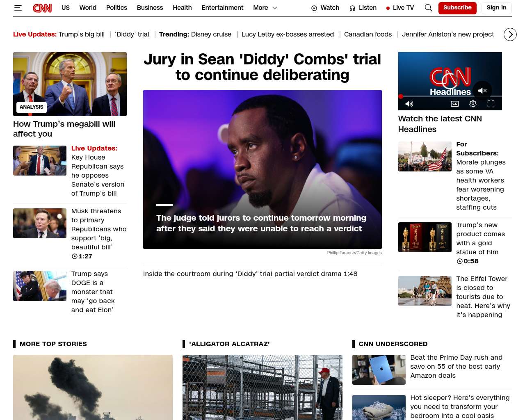Open How Trump's megabill will affect you
The image size is (525, 420).
click(64, 129)
